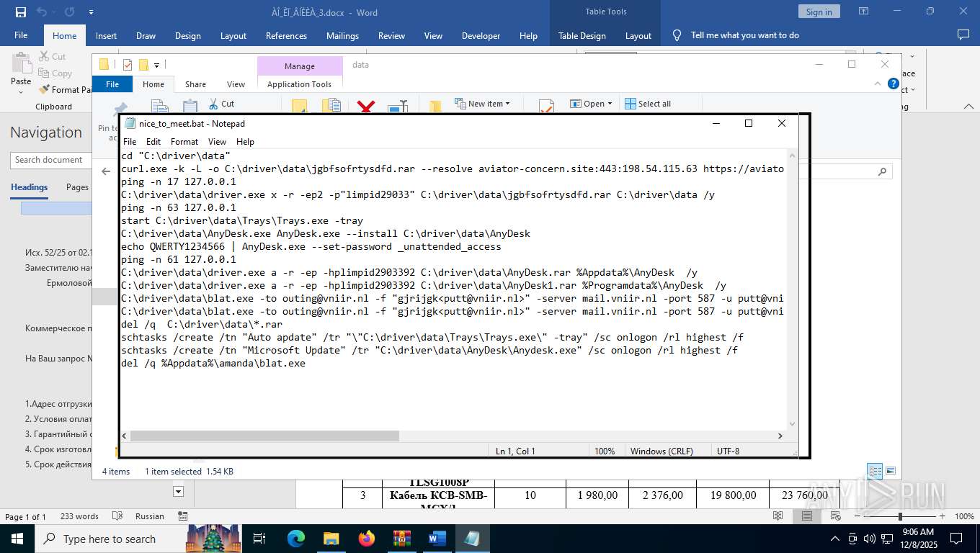Open the Notepad File menu
980x553 pixels.
(130, 142)
